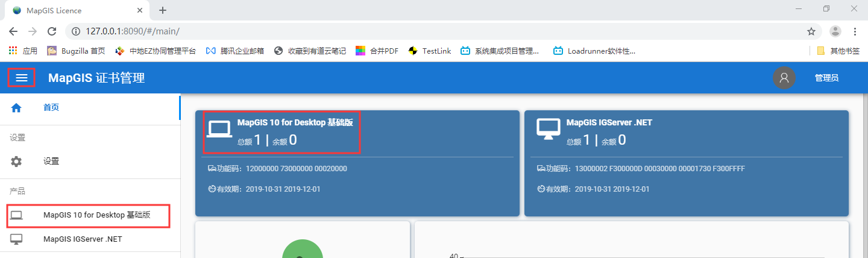
Task: Open the Chrome profile icon
Action: [x=835, y=31]
